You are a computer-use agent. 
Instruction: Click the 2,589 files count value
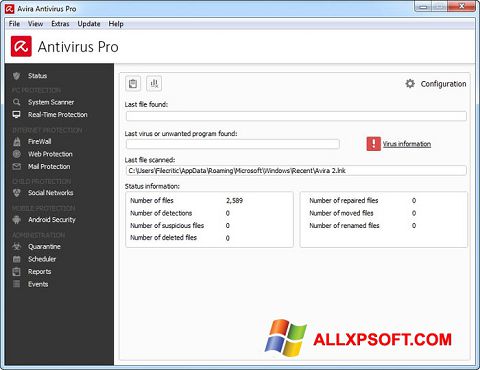234,201
